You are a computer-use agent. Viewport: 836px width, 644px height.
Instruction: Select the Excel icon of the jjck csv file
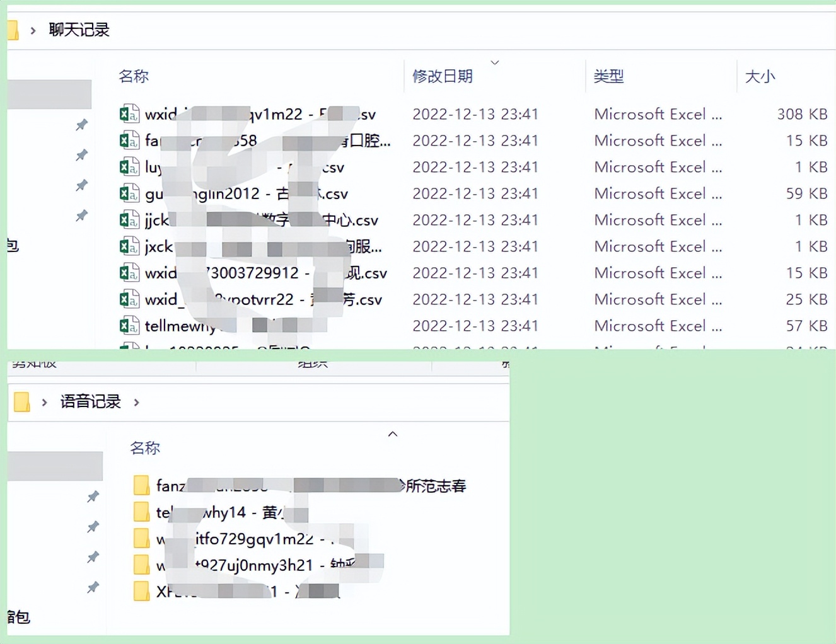click(x=129, y=219)
